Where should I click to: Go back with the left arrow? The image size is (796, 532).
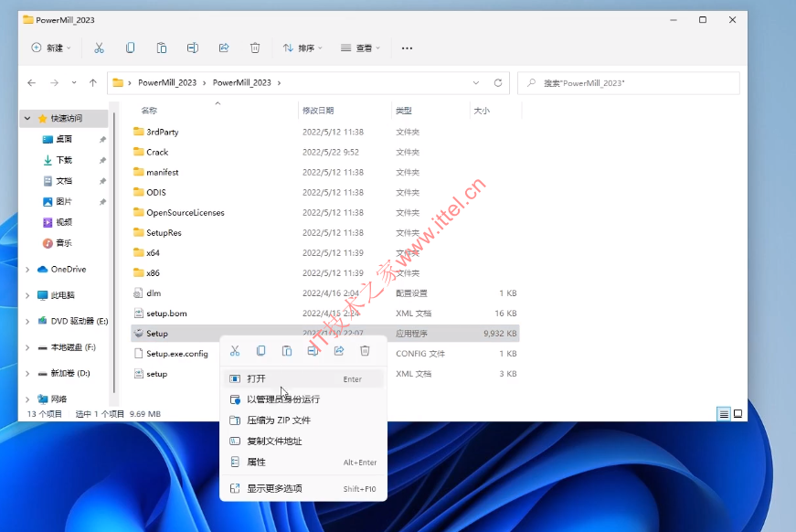[x=31, y=83]
